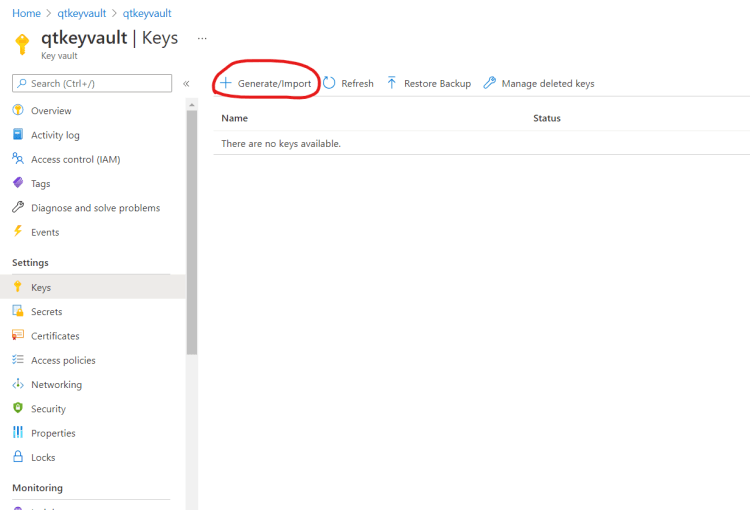Click the Status column header
Viewport: 750px width, 510px height.
coord(547,118)
